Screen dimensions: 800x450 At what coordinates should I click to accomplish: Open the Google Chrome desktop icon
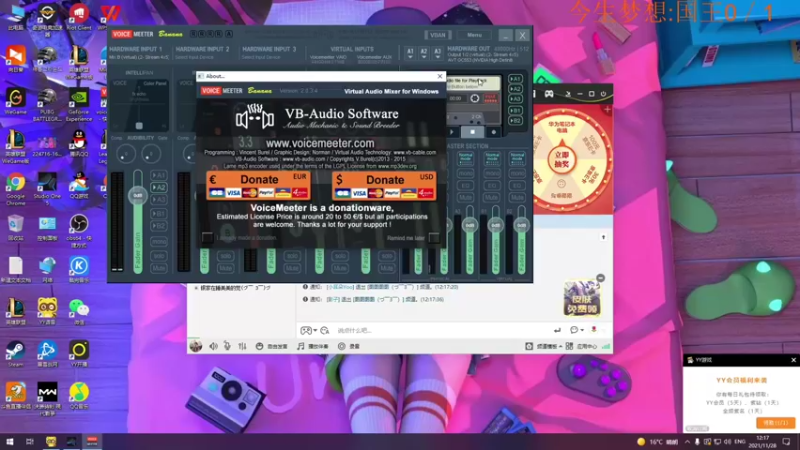pyautogui.click(x=16, y=186)
